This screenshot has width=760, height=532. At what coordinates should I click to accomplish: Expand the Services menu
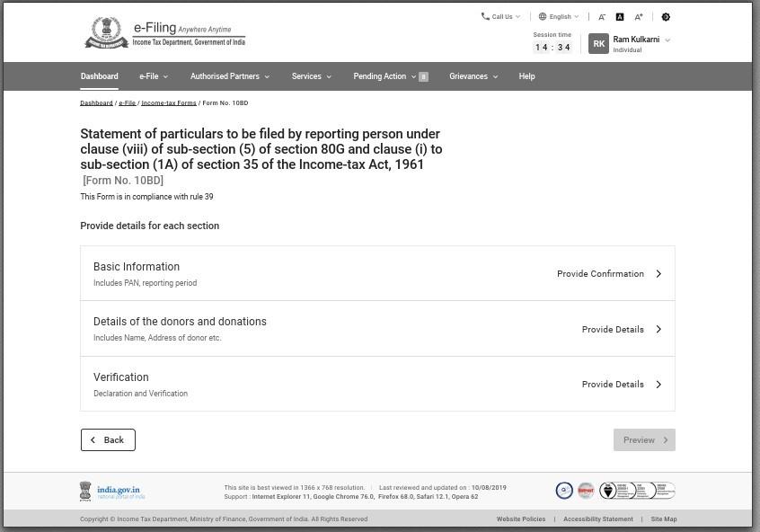311,76
